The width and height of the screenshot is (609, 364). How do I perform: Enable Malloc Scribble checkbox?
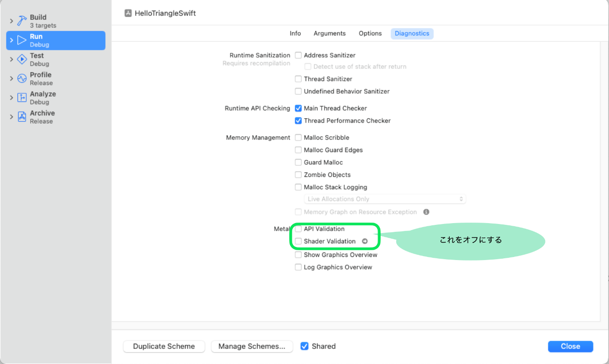point(298,137)
